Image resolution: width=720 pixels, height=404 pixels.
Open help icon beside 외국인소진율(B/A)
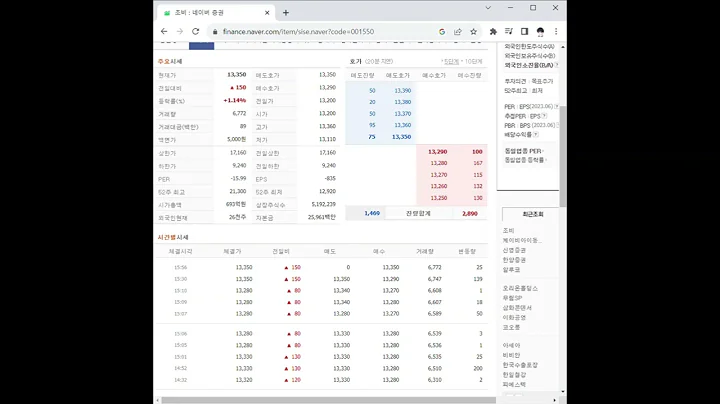[x=557, y=65]
